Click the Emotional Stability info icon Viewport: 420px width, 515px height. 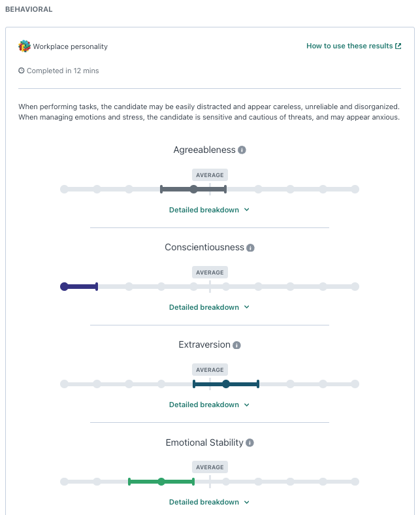250,442
